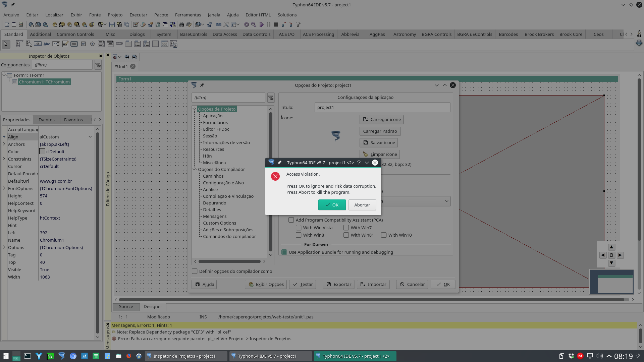This screenshot has height=362, width=644.
Task: Switch to the Eventos tab
Action: coord(46,120)
